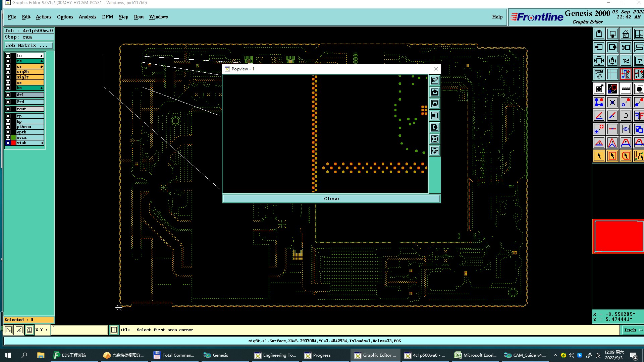This screenshot has height=362, width=644.
Task: Open Job Matrix selector
Action: pyautogui.click(x=29, y=46)
